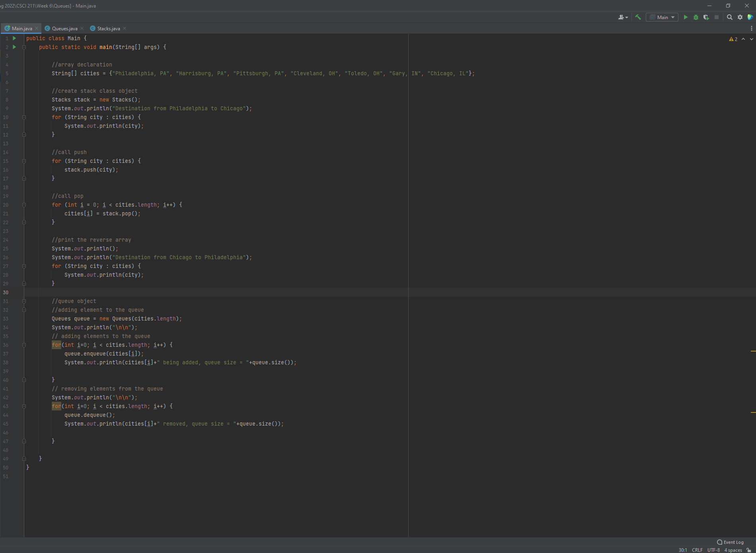Collapse the dequeue loop on line 43

24,406
